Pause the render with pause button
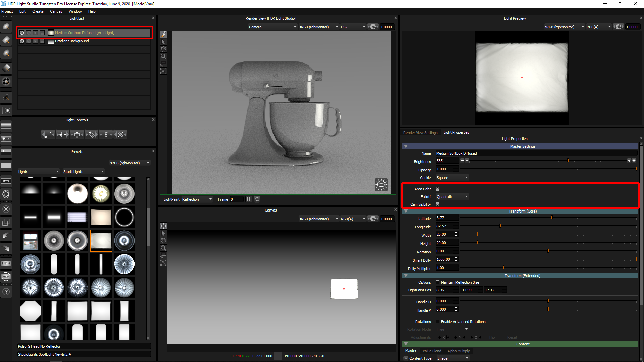This screenshot has width=644, height=362. click(x=249, y=199)
